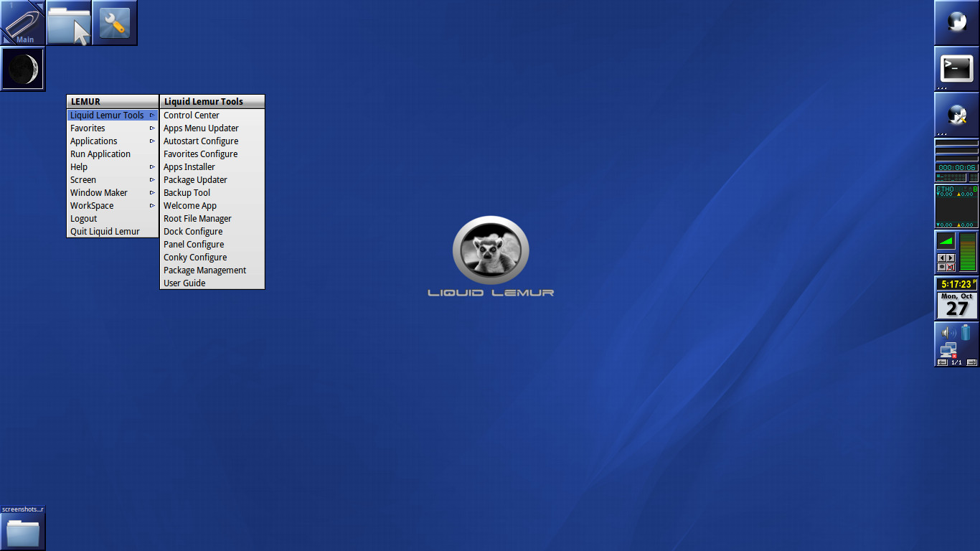Image resolution: width=980 pixels, height=551 pixels.
Task: Click the calendar showing Mon, Oct 27
Action: click(957, 305)
